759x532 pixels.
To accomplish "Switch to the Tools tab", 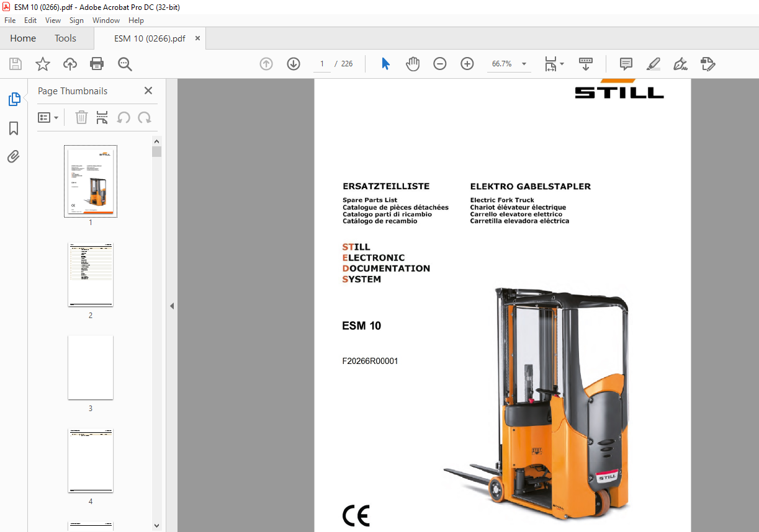I will coord(65,38).
